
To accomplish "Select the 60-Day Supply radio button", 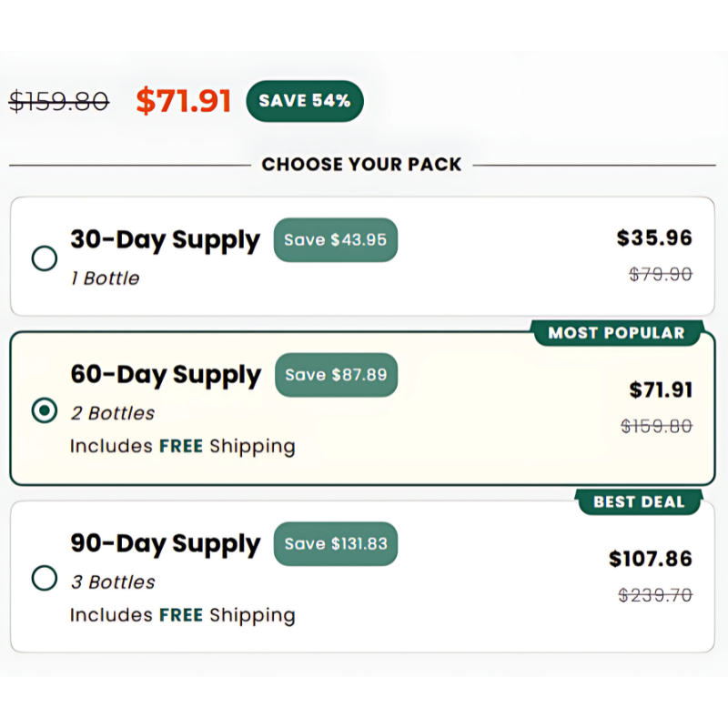I will (x=45, y=410).
